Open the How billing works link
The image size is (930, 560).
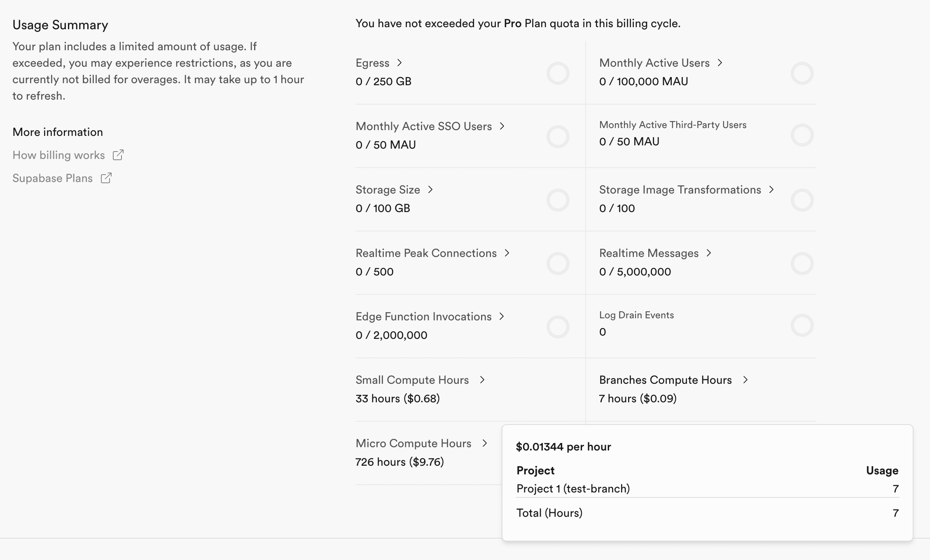click(x=58, y=155)
